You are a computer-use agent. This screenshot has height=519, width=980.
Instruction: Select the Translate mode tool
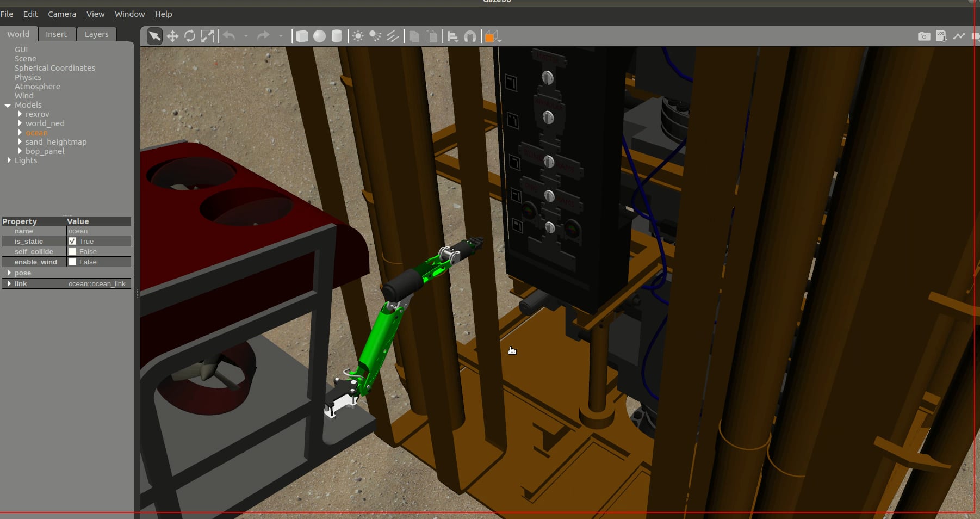pyautogui.click(x=172, y=36)
